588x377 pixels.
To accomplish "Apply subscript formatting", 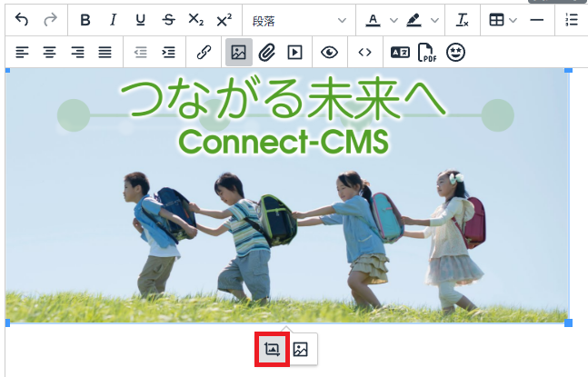I will (196, 19).
